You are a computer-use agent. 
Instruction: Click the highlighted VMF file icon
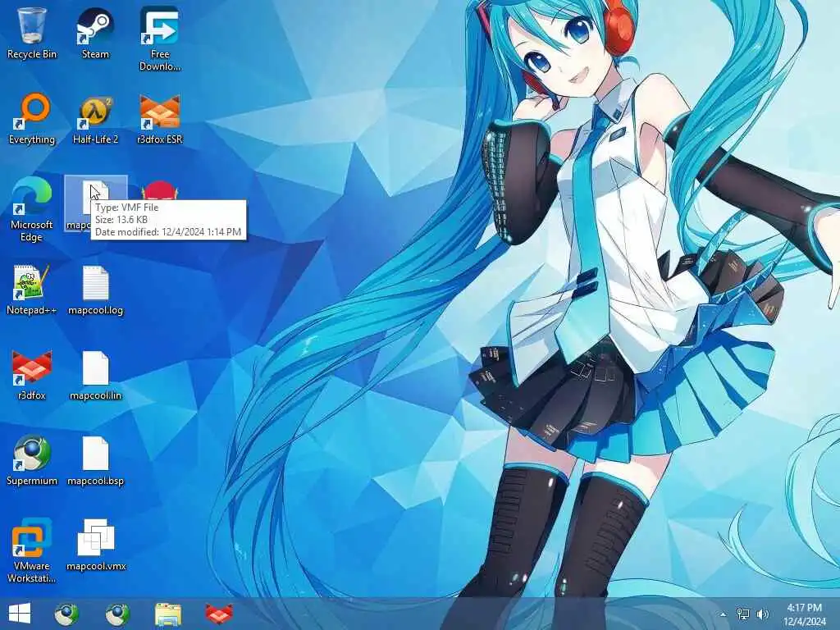(95, 203)
